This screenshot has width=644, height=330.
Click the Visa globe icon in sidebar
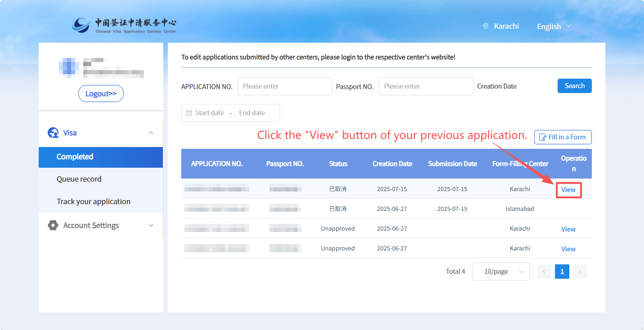tap(53, 133)
